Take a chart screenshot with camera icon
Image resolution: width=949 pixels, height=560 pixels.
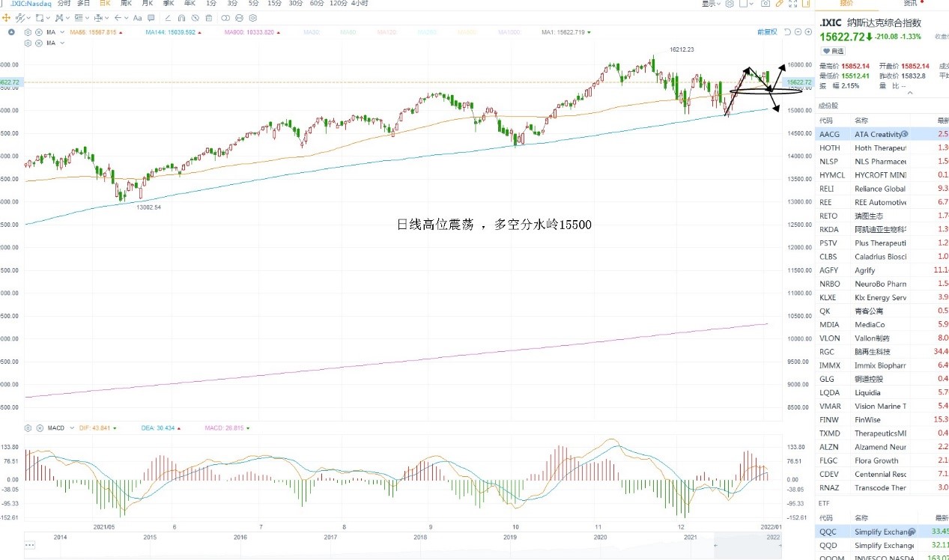(x=765, y=4)
